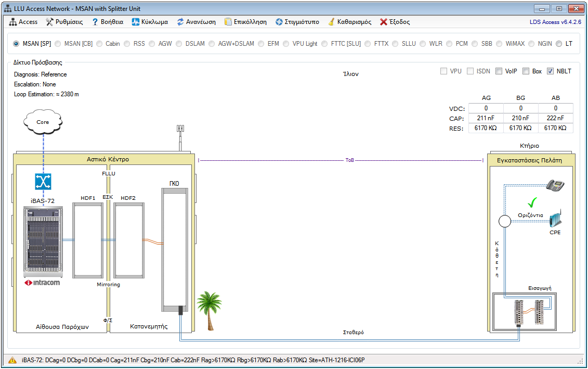588x369 pixels.
Task: Click the AG CAP value cell 211 nF
Action: 486,118
